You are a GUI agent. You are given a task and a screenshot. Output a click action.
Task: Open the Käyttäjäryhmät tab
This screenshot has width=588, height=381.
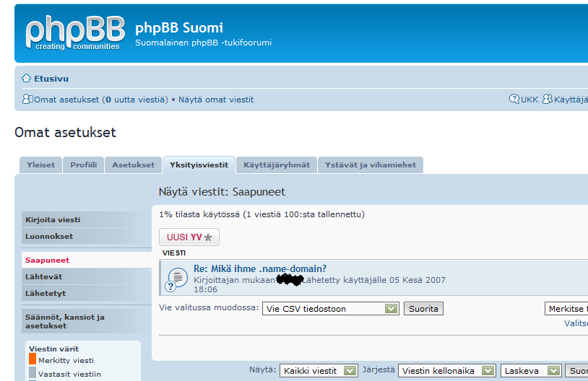coord(276,165)
